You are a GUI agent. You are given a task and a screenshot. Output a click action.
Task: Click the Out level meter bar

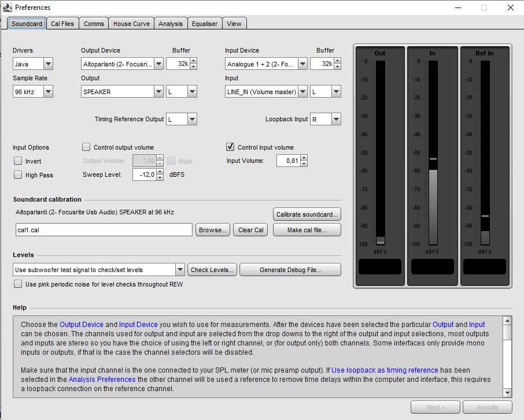381,153
